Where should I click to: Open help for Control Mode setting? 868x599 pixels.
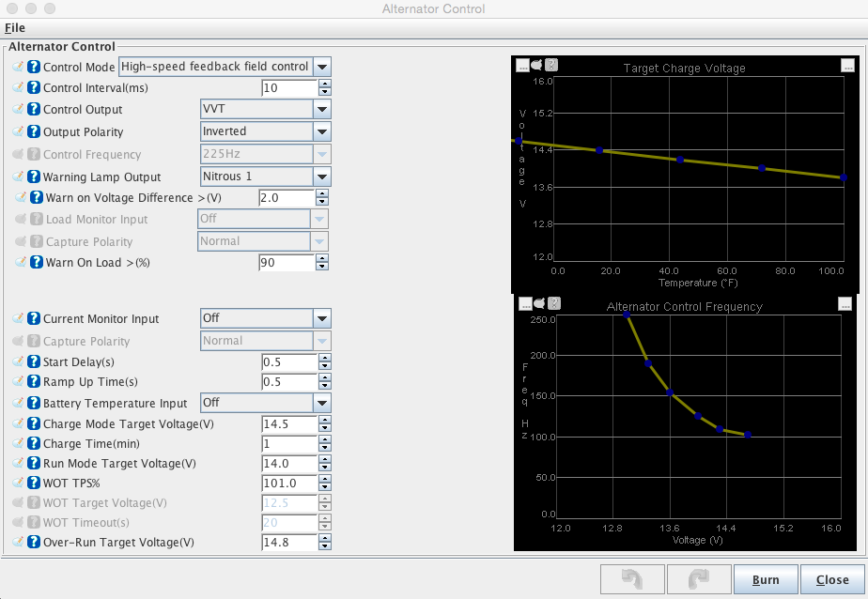(x=34, y=67)
